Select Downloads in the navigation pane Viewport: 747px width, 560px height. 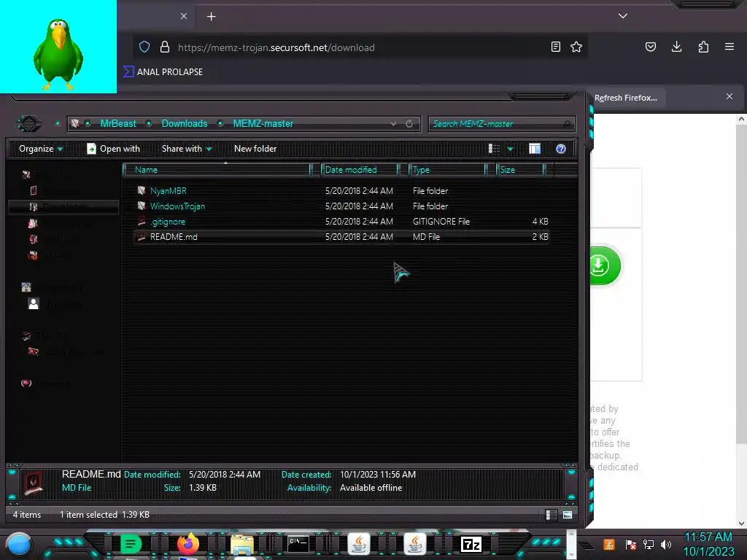63,206
